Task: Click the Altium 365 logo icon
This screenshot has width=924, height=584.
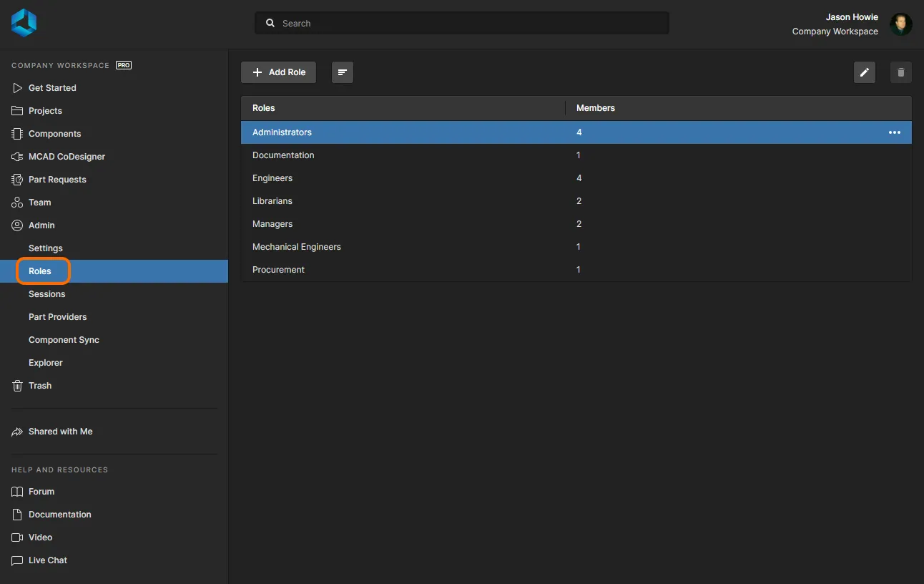Action: (x=24, y=23)
